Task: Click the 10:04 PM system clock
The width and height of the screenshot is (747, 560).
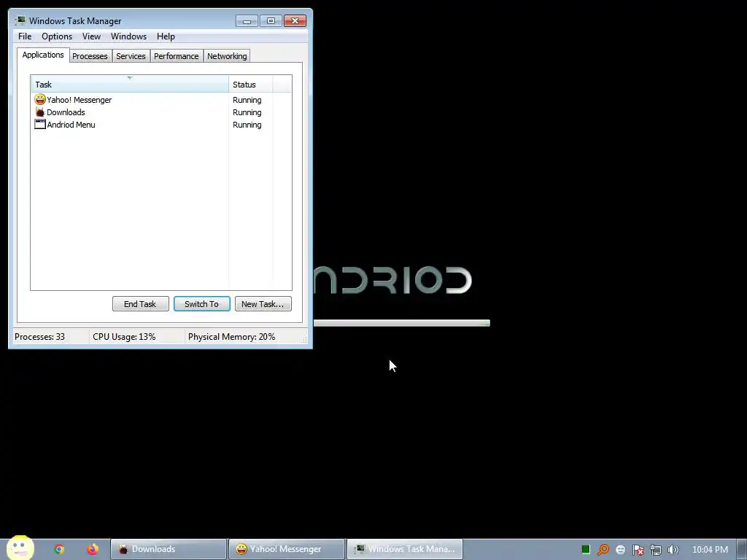Action: 710,550
